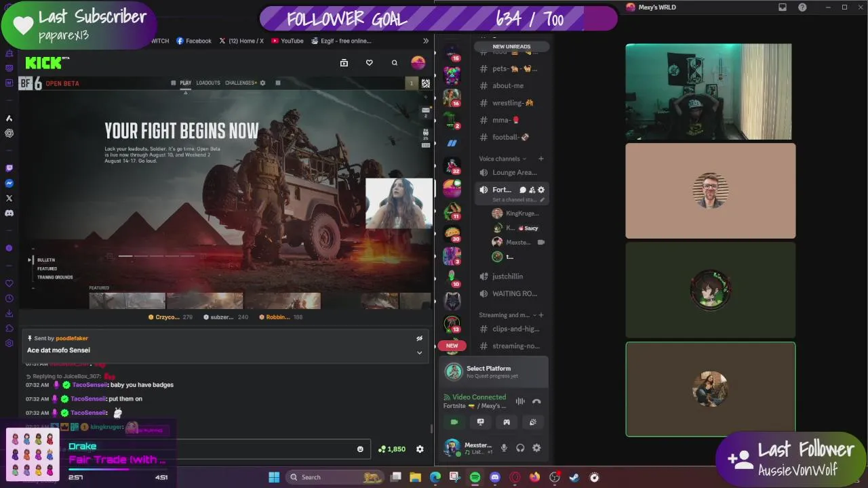
Task: Open Facebook bookmark
Action: (x=194, y=41)
